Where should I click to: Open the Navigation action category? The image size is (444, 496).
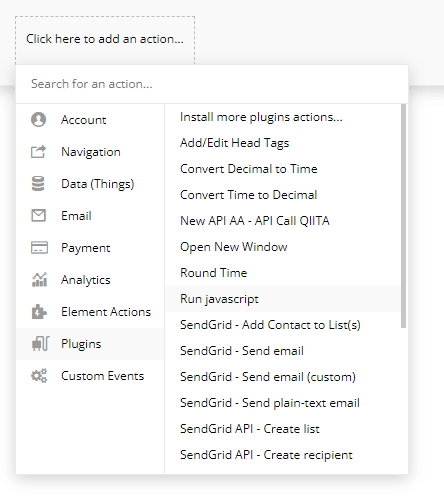pos(90,152)
